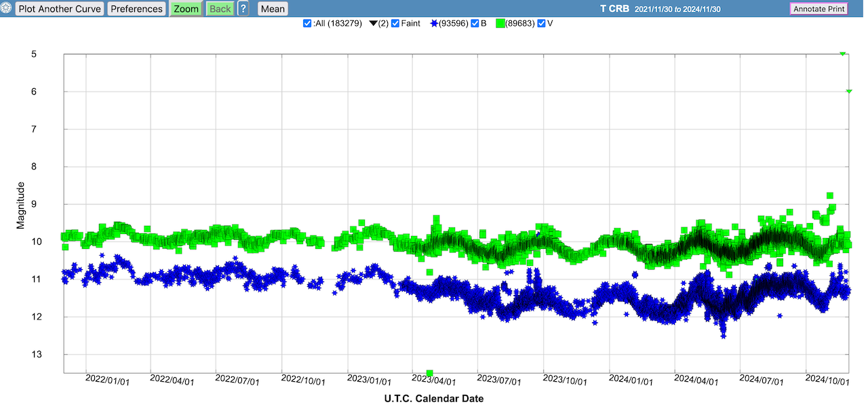This screenshot has width=868, height=411.
Task: Click the green triangle marker near magnitude 6
Action: click(849, 91)
